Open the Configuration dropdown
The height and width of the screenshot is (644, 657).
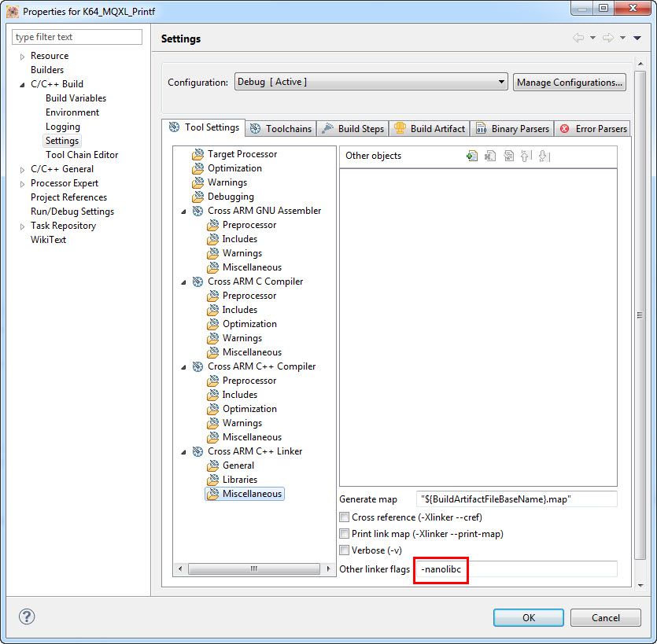tap(371, 82)
